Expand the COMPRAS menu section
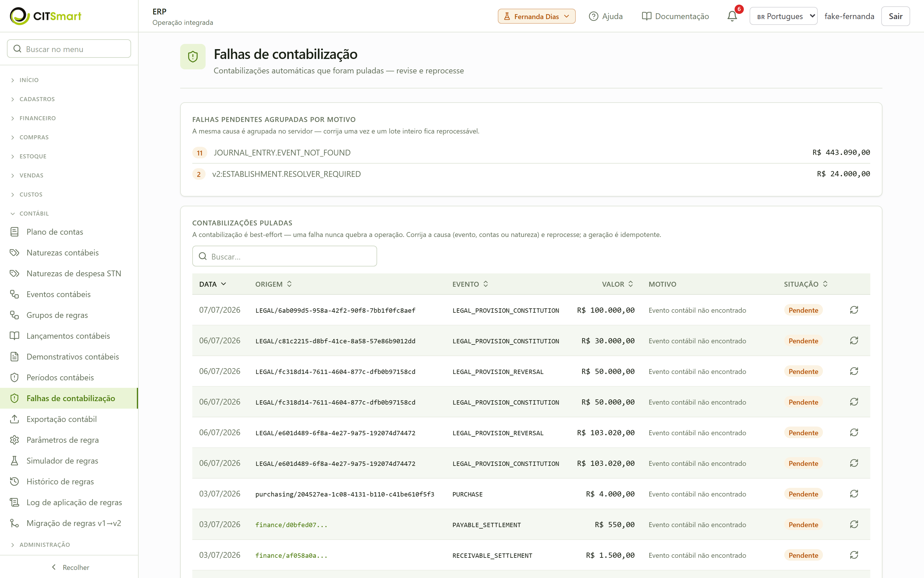This screenshot has height=578, width=924. pyautogui.click(x=33, y=137)
